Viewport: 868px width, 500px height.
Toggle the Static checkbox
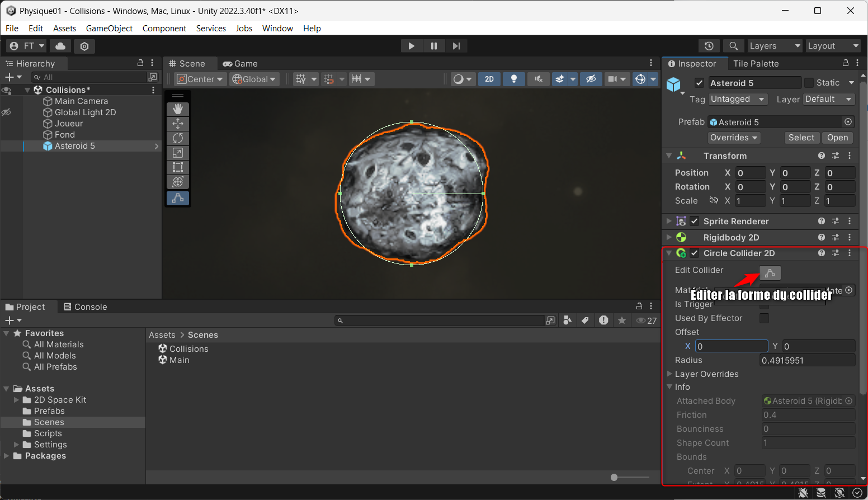(x=809, y=83)
